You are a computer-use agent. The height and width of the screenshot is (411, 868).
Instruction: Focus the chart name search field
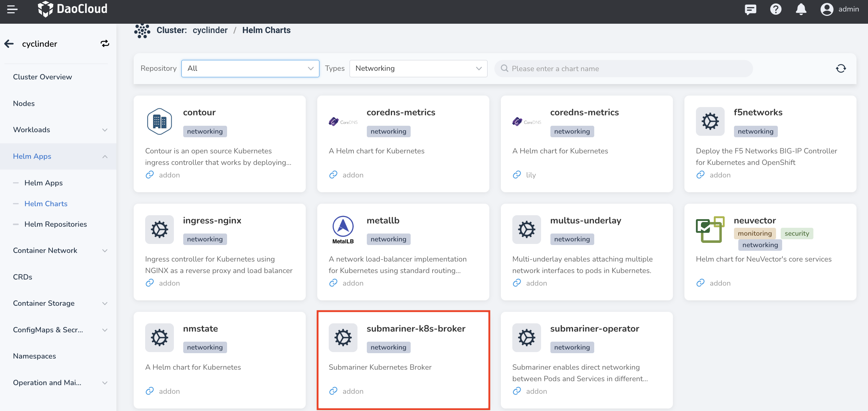(x=624, y=69)
